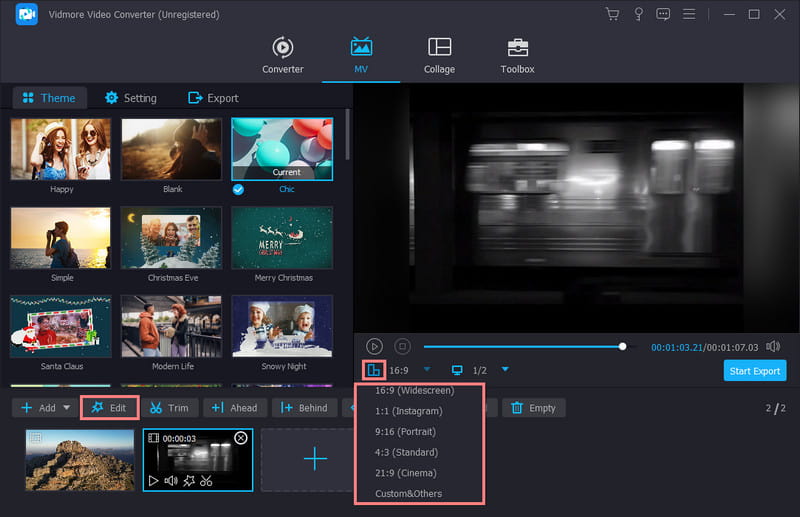Open the feedback chat bubble icon
Viewport: 800px width, 517px height.
[x=662, y=15]
